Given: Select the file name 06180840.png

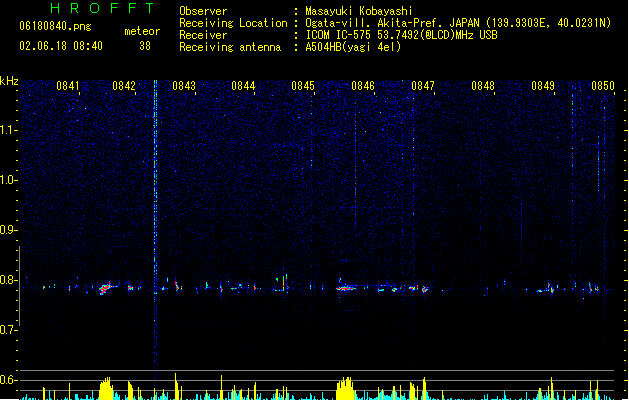Looking at the screenshot, I should pos(55,26).
